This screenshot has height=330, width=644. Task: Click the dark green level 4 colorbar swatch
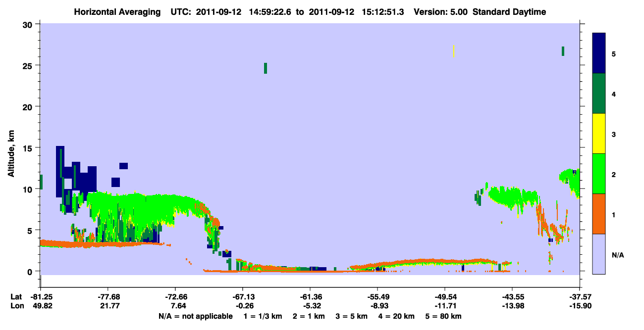pyautogui.click(x=599, y=93)
